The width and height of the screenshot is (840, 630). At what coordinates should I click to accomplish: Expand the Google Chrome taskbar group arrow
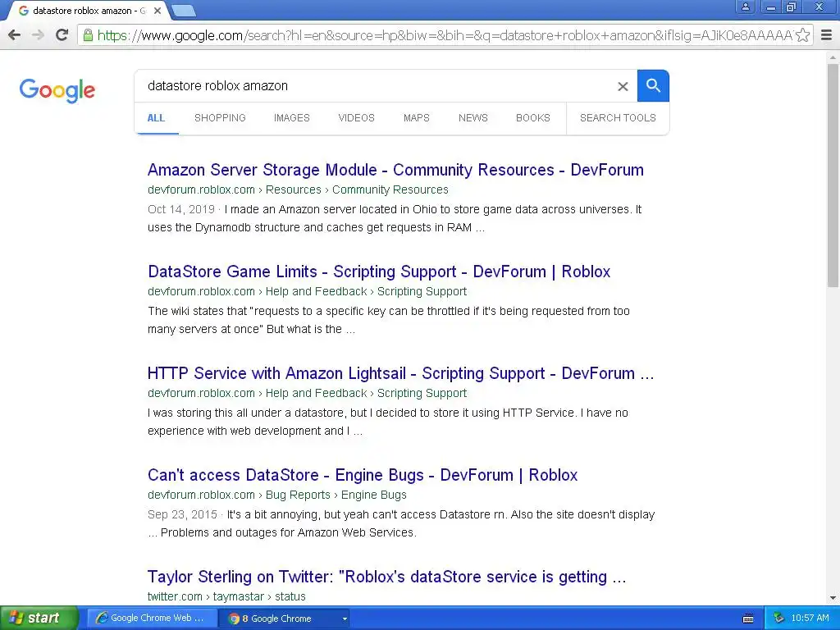click(x=345, y=619)
